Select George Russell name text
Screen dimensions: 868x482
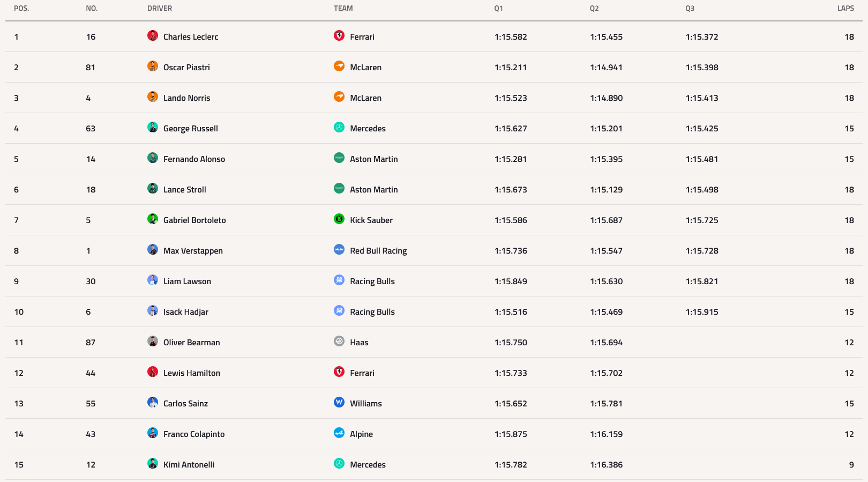(191, 129)
